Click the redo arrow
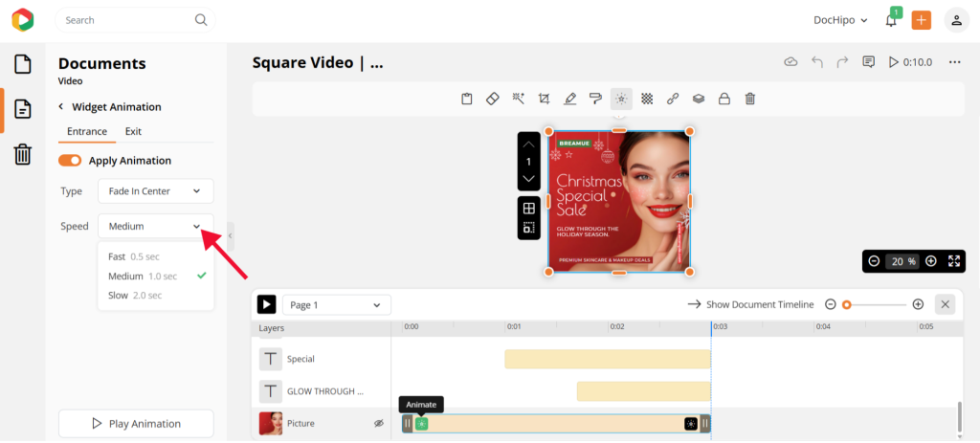Screen dimensions: 980x443 click(842, 62)
